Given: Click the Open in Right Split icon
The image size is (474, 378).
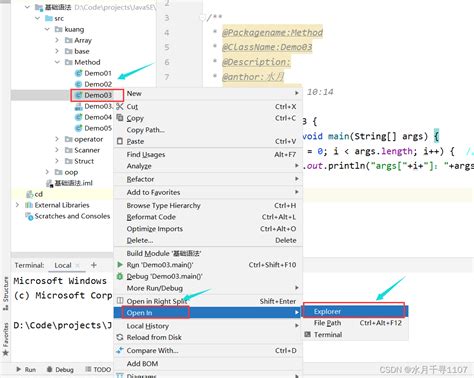Looking at the screenshot, I should point(120,301).
